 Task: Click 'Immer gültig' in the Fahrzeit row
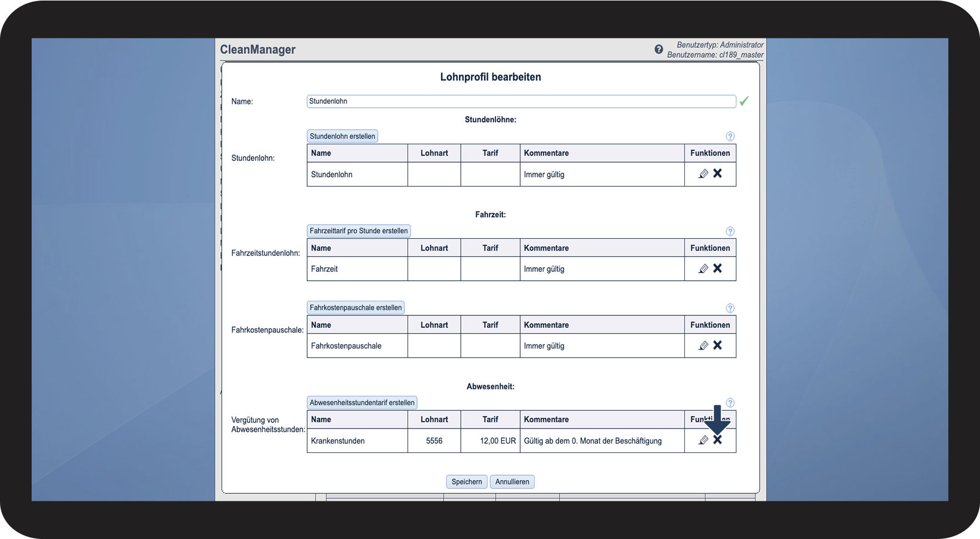(x=544, y=269)
